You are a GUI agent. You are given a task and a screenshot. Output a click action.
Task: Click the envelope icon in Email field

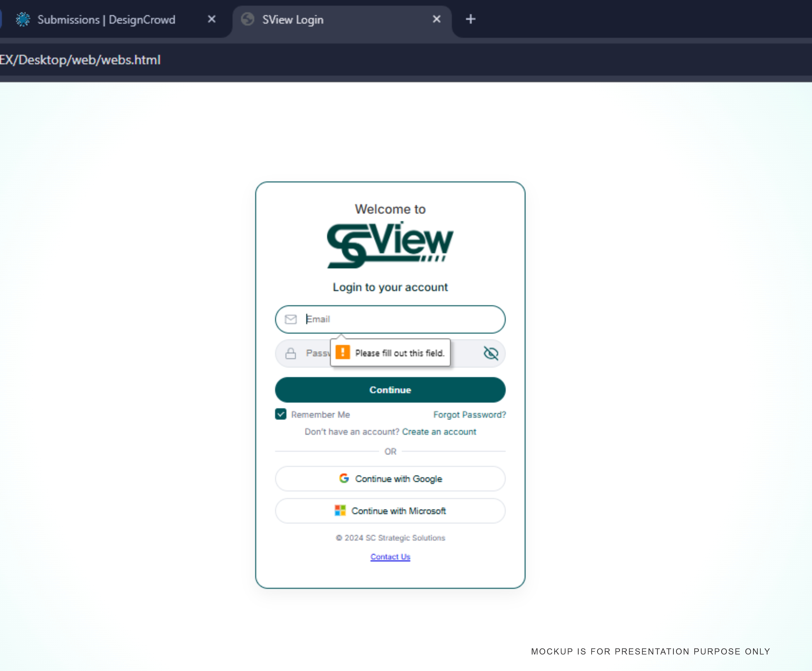tap(291, 319)
